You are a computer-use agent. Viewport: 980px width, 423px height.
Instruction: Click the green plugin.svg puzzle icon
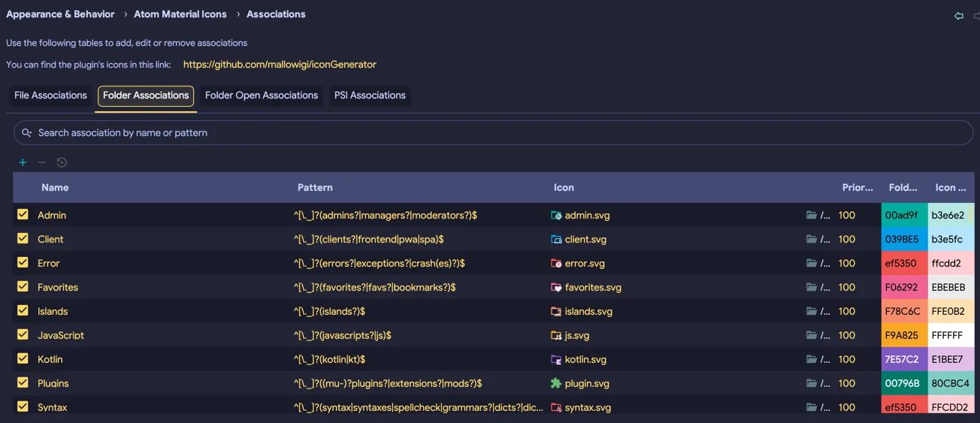[556, 383]
